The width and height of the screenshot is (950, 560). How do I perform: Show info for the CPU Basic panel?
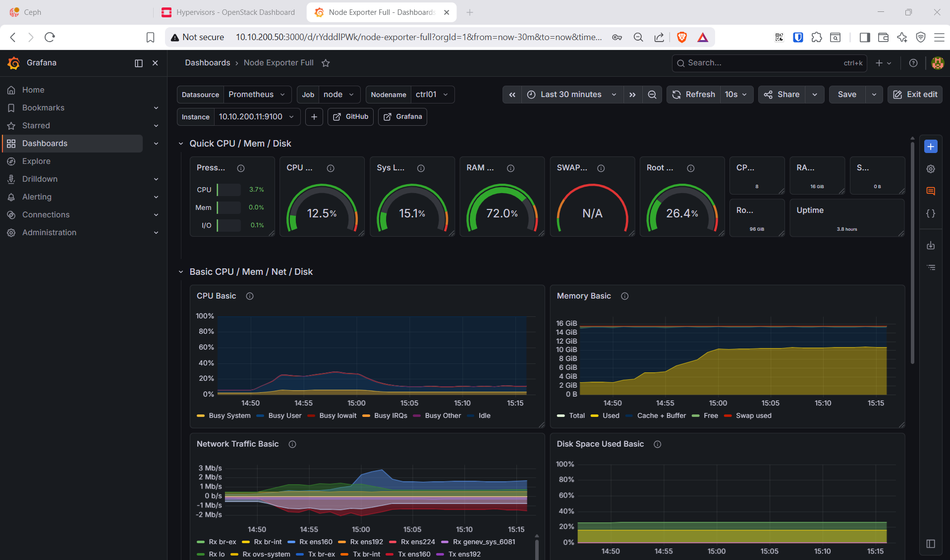pyautogui.click(x=250, y=296)
